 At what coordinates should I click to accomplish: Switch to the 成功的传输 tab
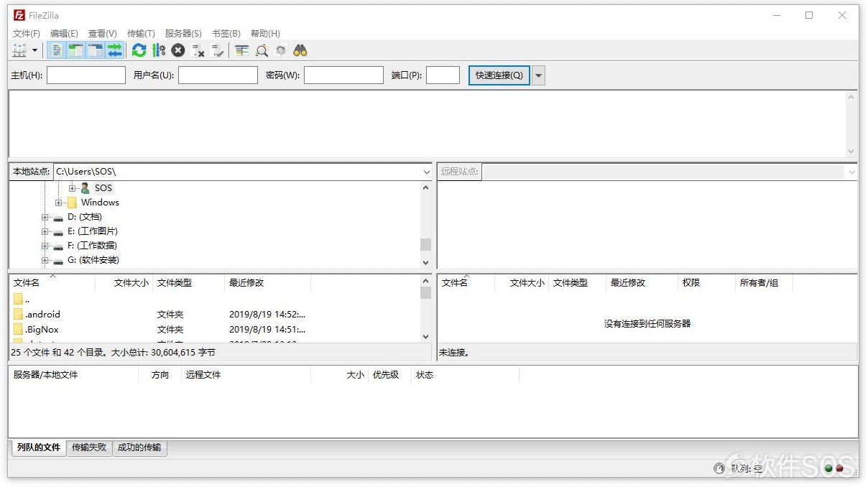coord(139,447)
